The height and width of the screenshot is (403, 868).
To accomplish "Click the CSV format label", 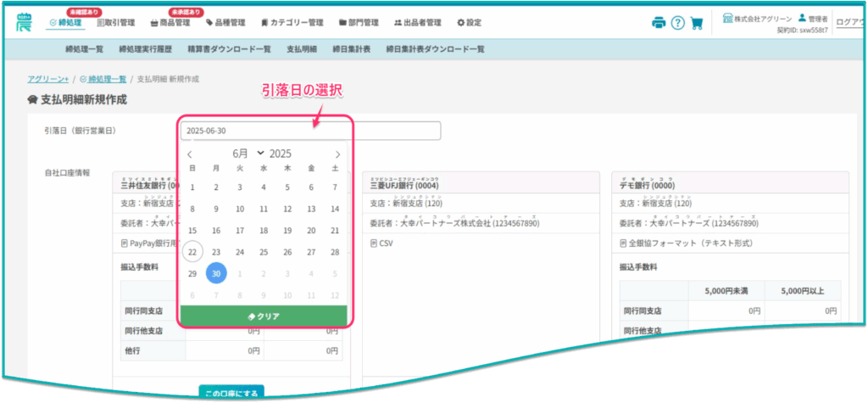I will click(381, 243).
